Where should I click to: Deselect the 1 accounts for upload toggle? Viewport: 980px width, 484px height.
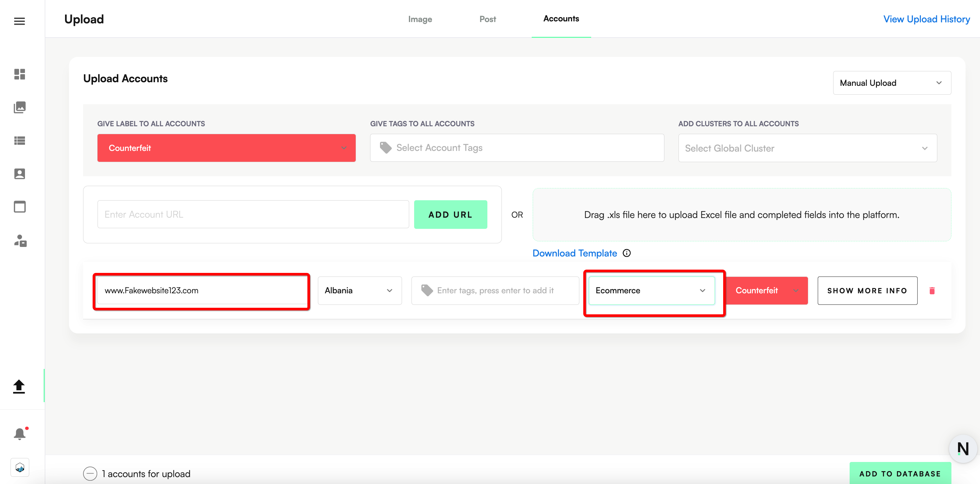pyautogui.click(x=90, y=473)
